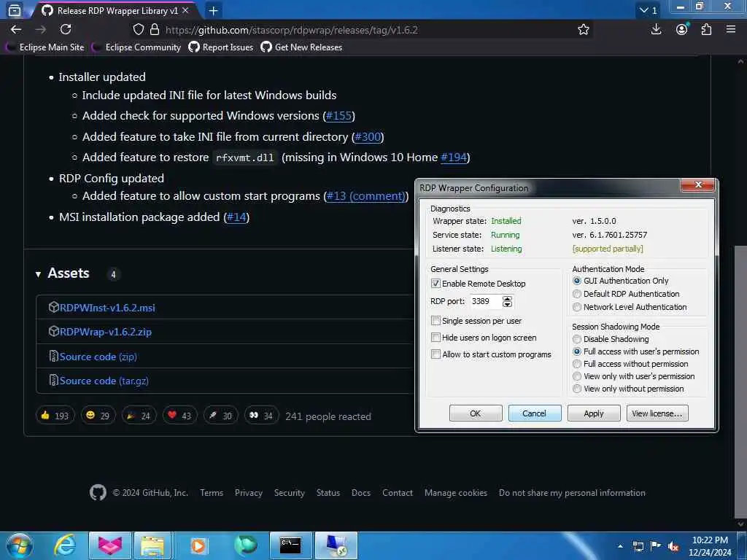The height and width of the screenshot is (560, 747).
Task: Download RDPWInst-v1.6.2.msi
Action: pyautogui.click(x=107, y=308)
